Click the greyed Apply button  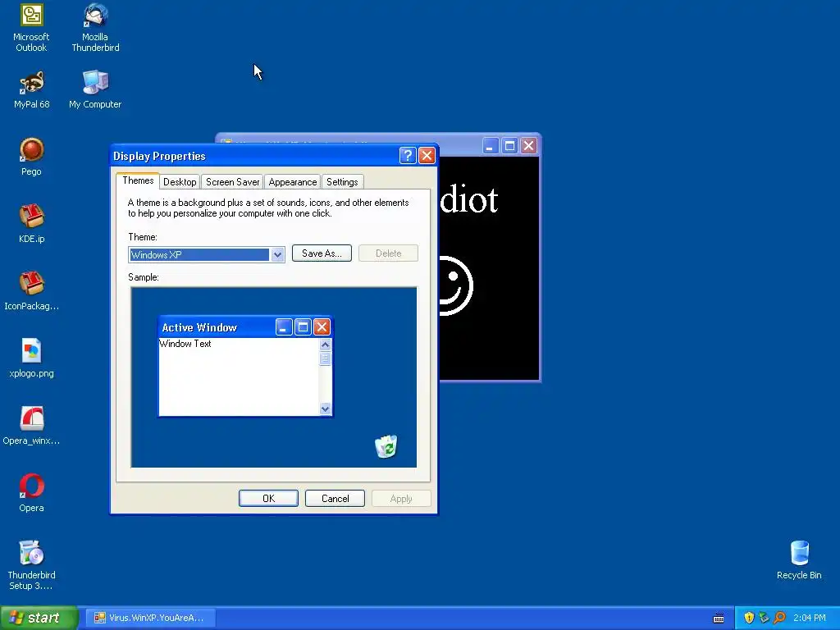point(401,498)
